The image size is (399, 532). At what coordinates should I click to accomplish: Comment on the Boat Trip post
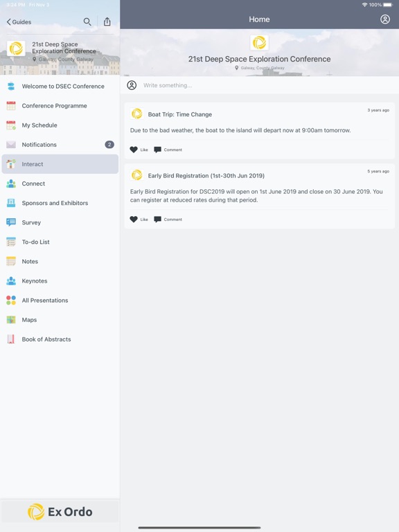click(168, 150)
